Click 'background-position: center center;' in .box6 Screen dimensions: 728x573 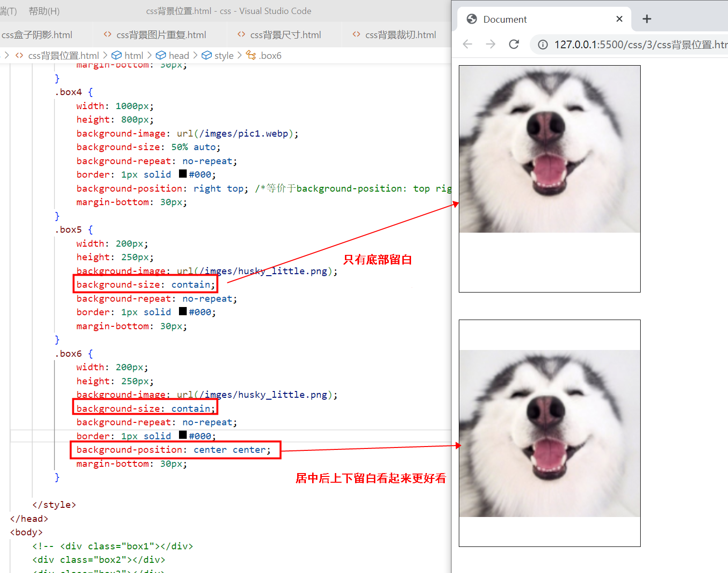click(174, 449)
